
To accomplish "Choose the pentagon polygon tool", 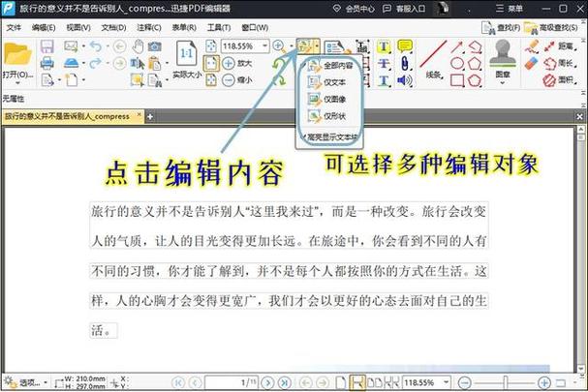I will tap(475, 63).
